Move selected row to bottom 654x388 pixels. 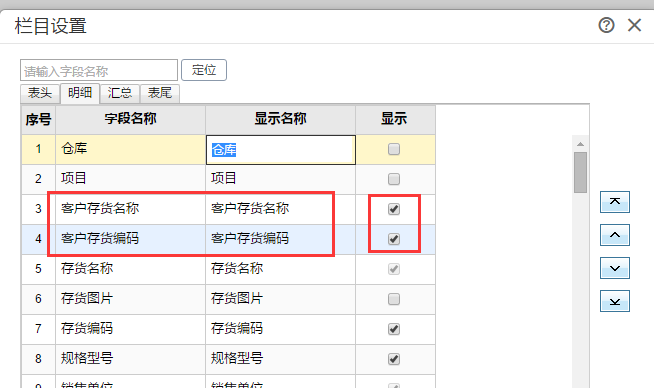(614, 301)
